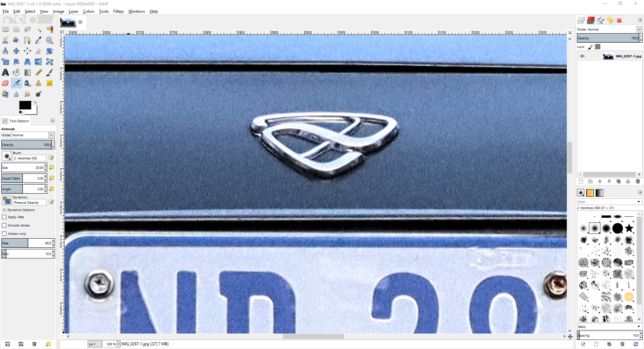Select the Paintbrush tool
The height and width of the screenshot is (349, 644).
(50, 72)
